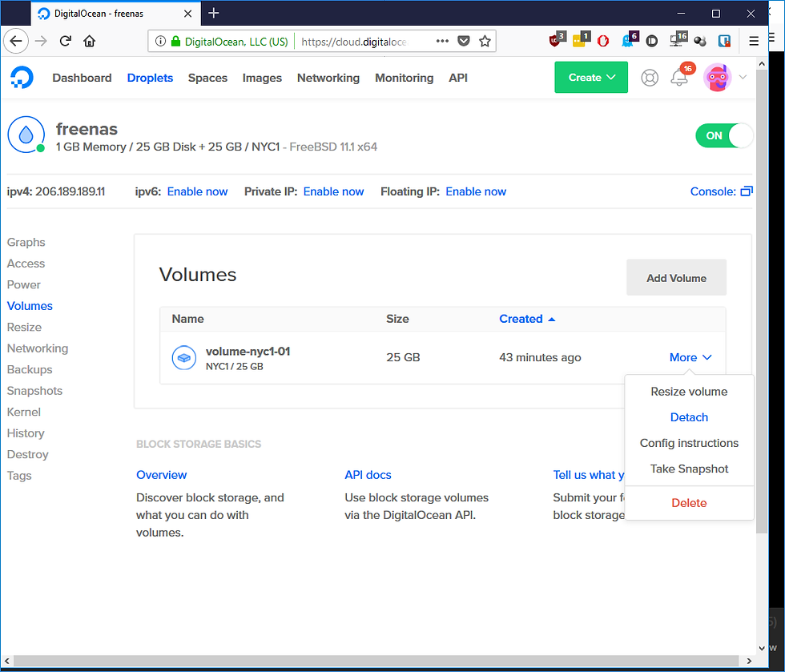Open Resize in droplet sidebar
This screenshot has width=785, height=672.
click(24, 327)
